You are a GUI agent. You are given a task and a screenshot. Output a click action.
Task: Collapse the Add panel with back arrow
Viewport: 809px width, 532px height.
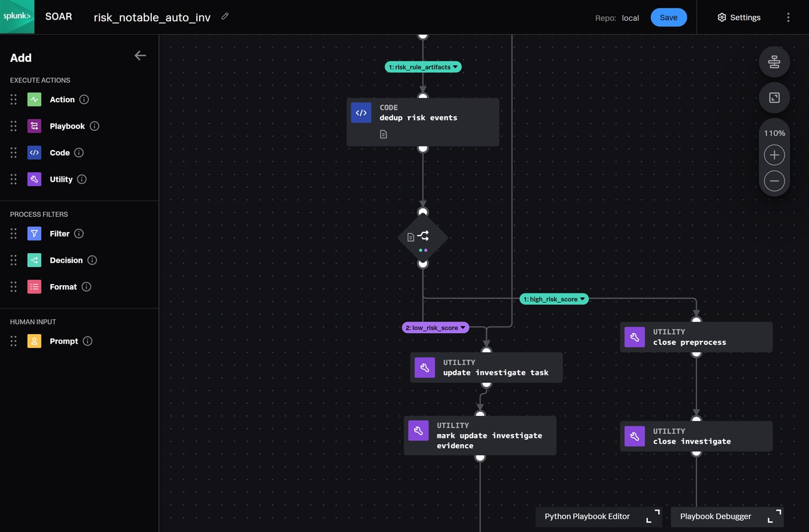tap(140, 55)
